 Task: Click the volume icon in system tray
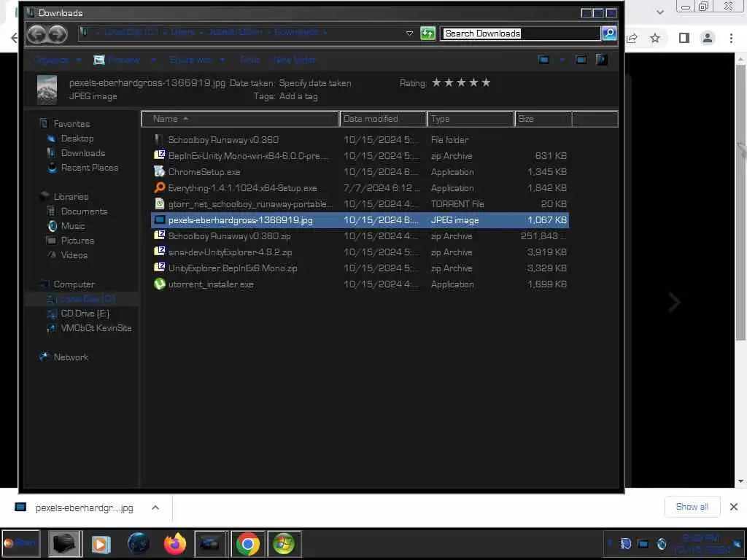coord(661,543)
